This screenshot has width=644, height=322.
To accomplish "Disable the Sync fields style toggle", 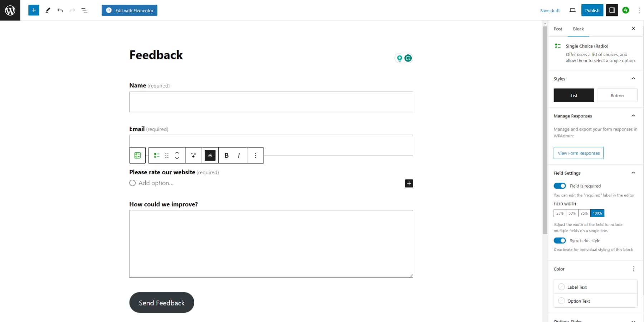I will click(559, 240).
